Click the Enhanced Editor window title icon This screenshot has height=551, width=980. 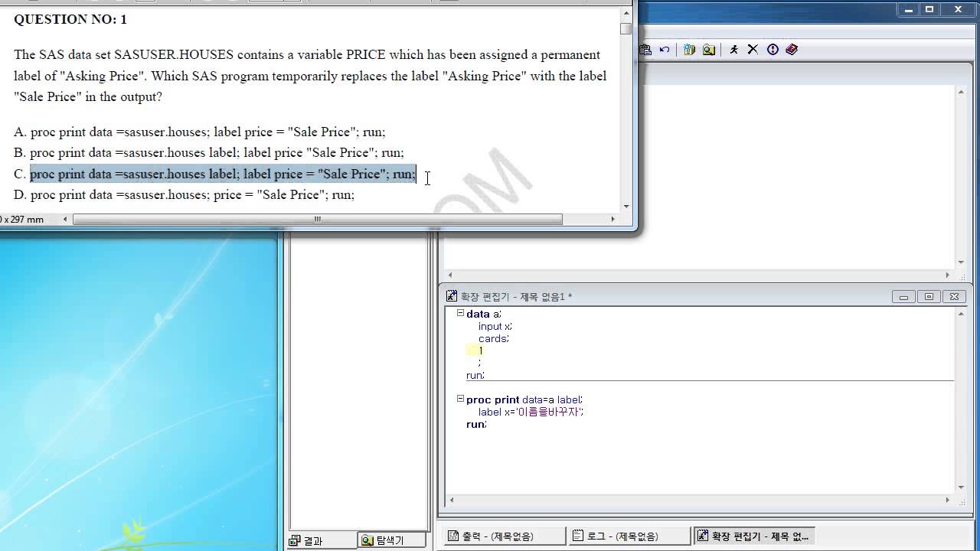(x=452, y=296)
